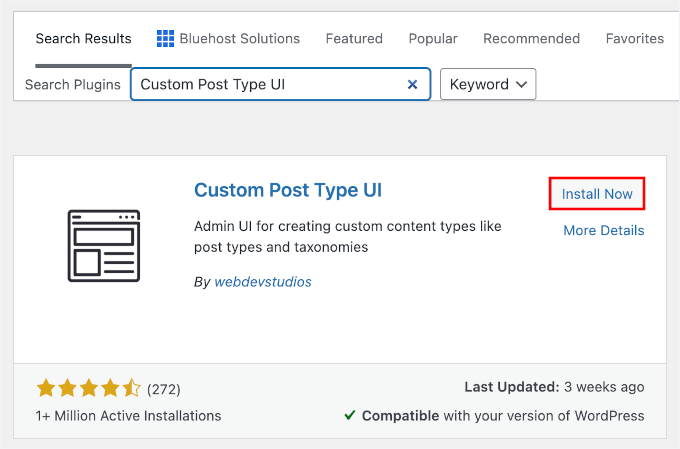
Task: Install the Custom Post Type UI plugin now
Action: click(597, 193)
